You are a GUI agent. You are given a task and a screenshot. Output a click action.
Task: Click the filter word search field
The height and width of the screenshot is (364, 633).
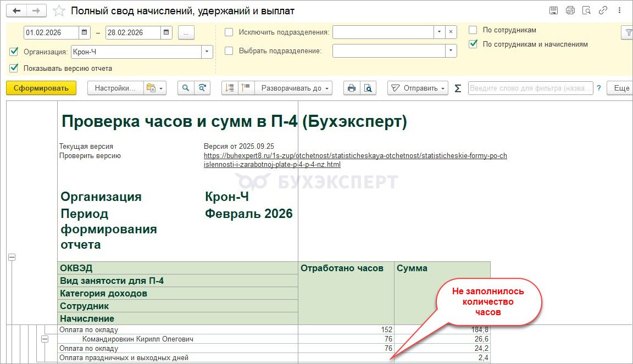pos(530,88)
